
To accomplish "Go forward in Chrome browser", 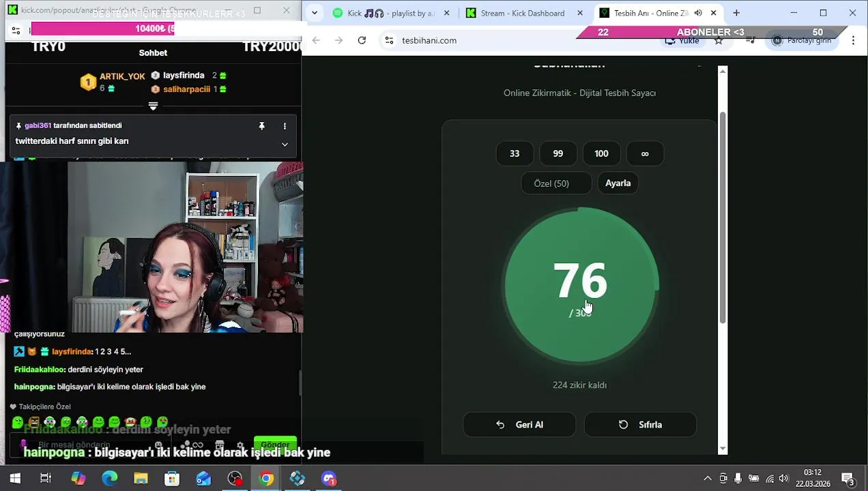I will tap(338, 40).
